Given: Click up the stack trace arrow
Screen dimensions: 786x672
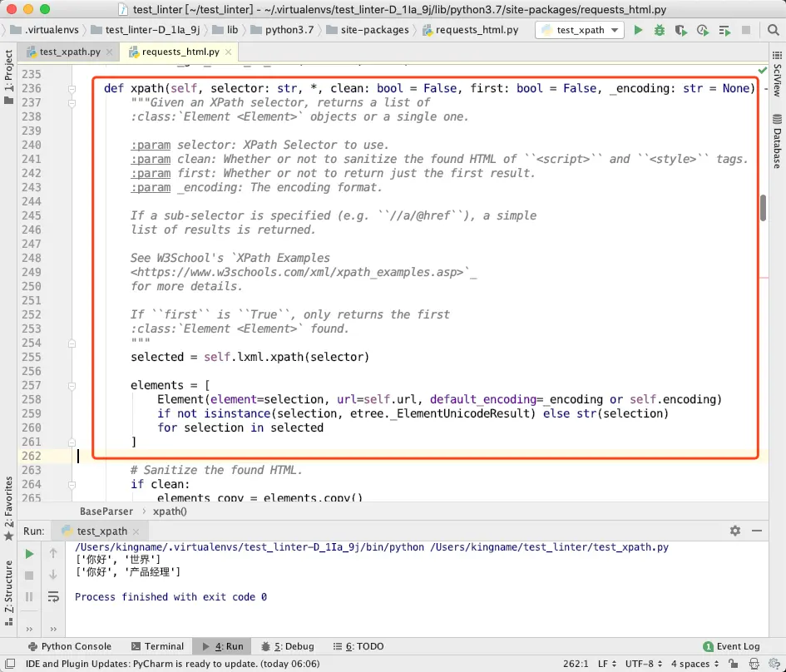Looking at the screenshot, I should (x=53, y=553).
